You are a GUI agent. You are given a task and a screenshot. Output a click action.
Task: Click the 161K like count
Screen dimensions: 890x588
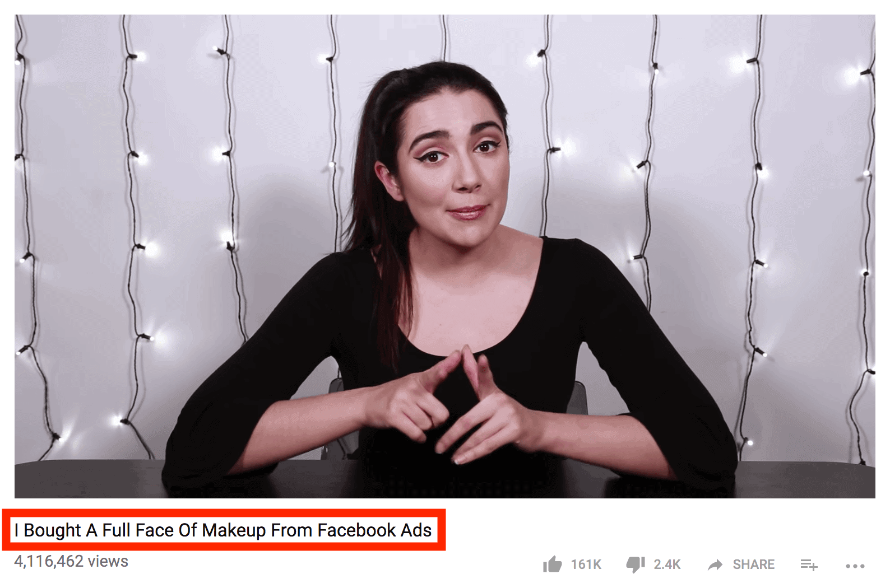pos(586,564)
